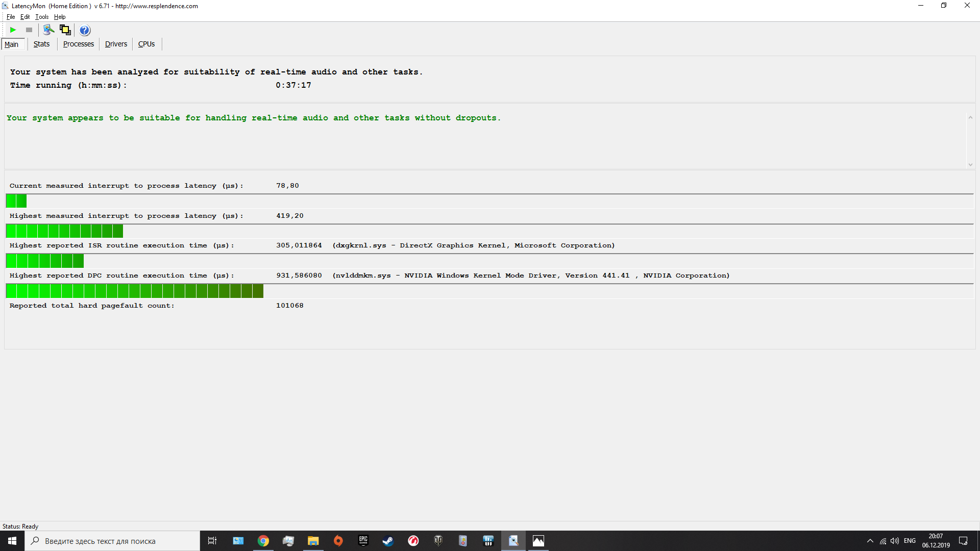The image size is (980, 551).
Task: Open the system properties toolbar icon
Action: coord(48,30)
